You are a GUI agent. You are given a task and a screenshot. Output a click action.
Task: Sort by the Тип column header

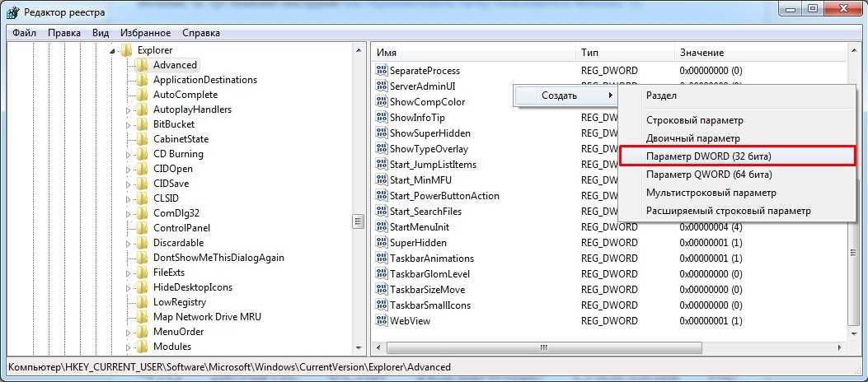[x=625, y=53]
